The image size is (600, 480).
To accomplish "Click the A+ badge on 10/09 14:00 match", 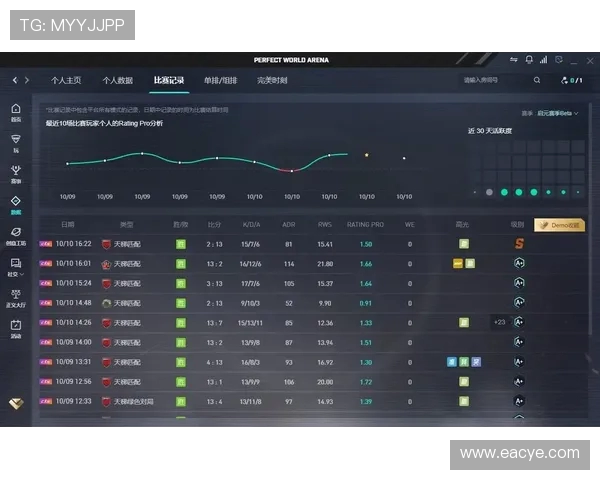I will [519, 342].
